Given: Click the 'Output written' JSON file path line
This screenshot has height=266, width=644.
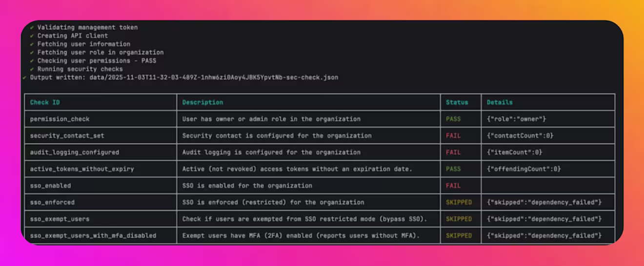Looking at the screenshot, I should pyautogui.click(x=180, y=77).
